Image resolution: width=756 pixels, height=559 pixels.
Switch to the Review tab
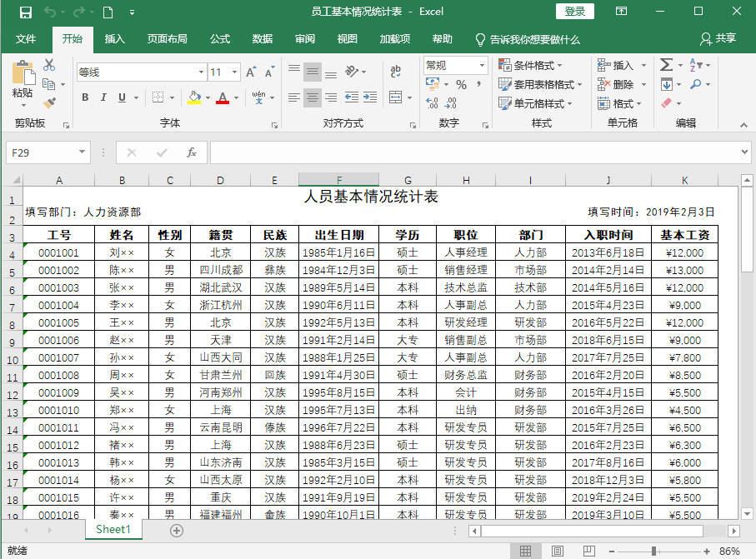305,39
